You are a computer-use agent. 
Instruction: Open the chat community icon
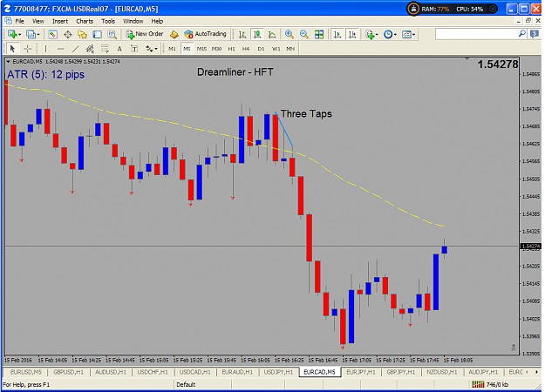[535, 34]
